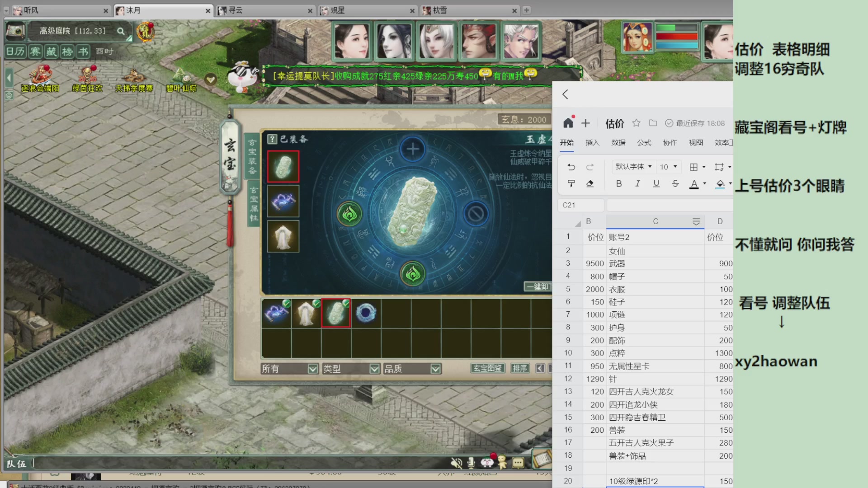
Task: Go back using the spreadsheet back arrow
Action: (565, 94)
